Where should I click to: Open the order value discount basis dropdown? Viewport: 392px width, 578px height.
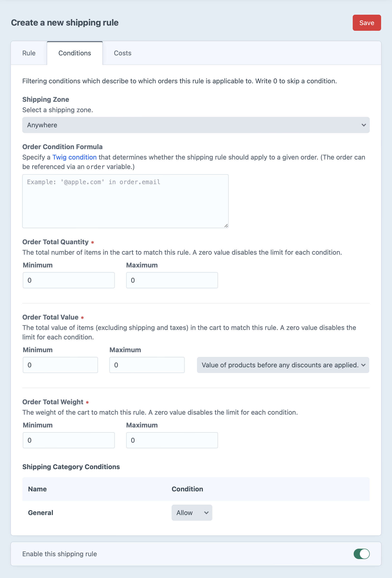283,365
